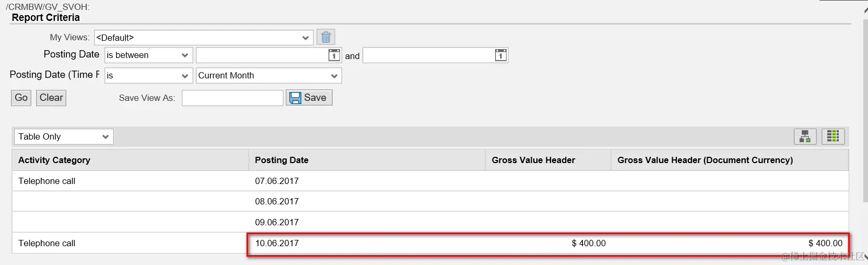Open the calendar picker for the second Posting Date
Viewport: 868px width, 265px height.
pyautogui.click(x=500, y=55)
